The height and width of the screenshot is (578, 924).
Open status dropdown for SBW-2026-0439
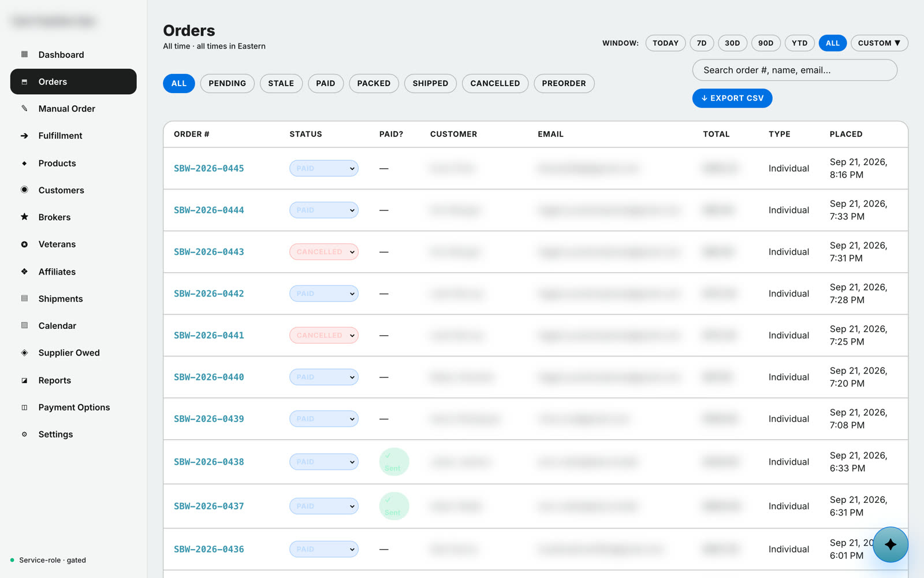324,418
